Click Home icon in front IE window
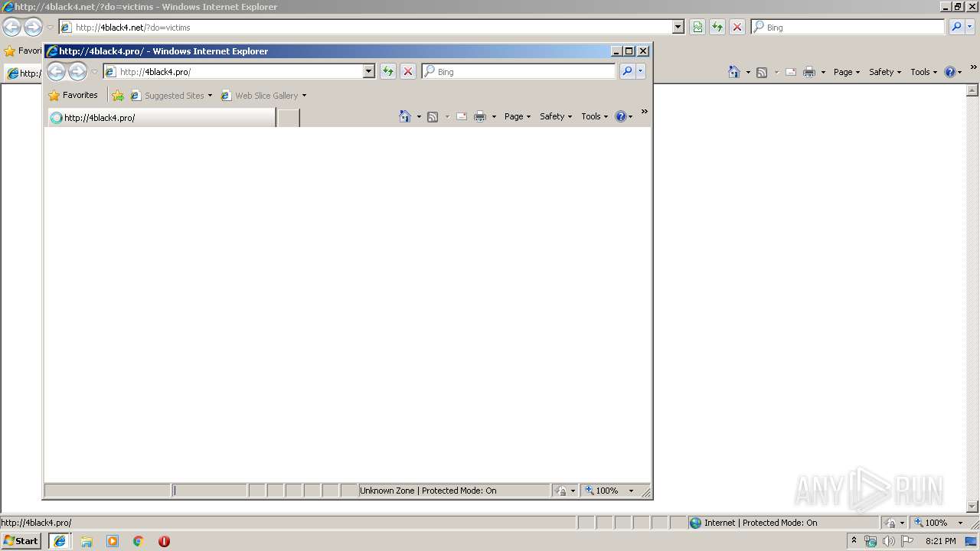The width and height of the screenshot is (980, 551). coord(405,116)
